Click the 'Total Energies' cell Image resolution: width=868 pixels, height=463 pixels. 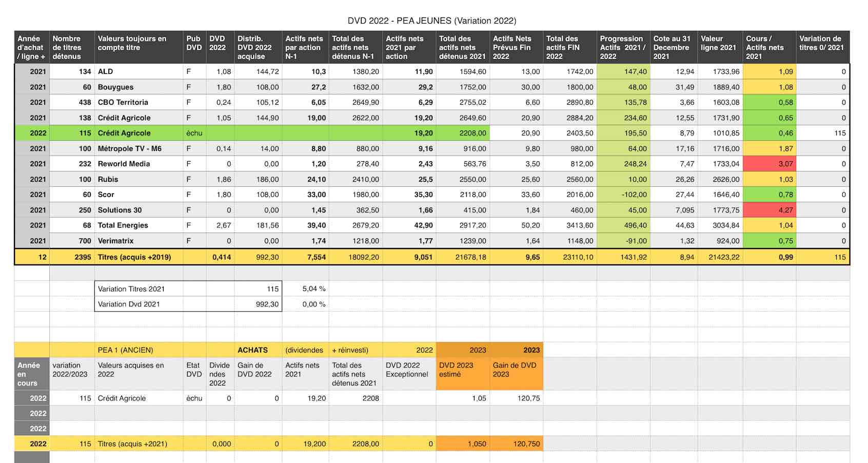point(139,225)
